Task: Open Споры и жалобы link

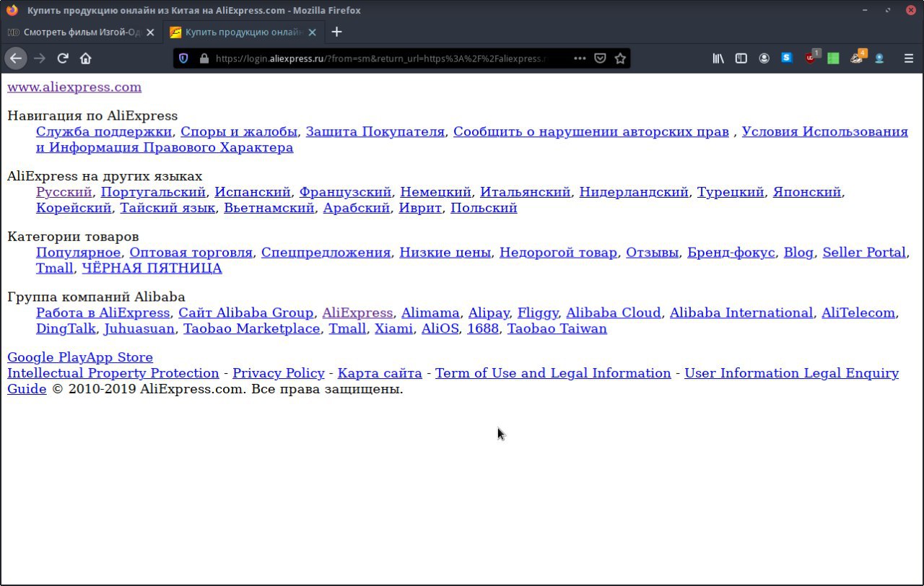Action: (239, 131)
